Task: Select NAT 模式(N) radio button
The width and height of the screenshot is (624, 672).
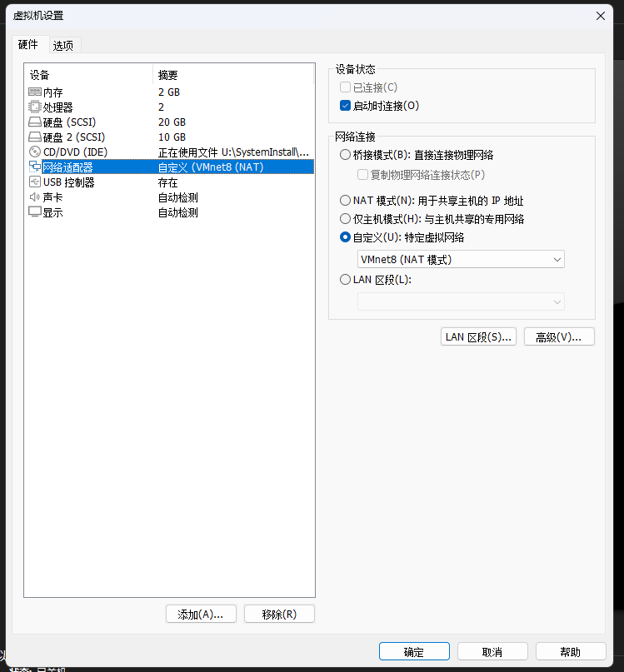Action: pyautogui.click(x=345, y=200)
